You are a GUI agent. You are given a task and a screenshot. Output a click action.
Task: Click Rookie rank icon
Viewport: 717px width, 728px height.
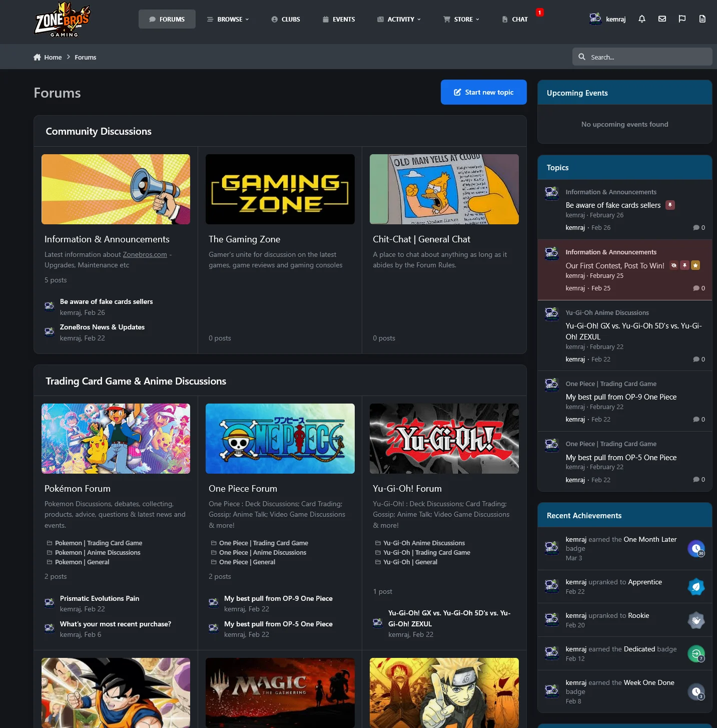[x=696, y=620]
